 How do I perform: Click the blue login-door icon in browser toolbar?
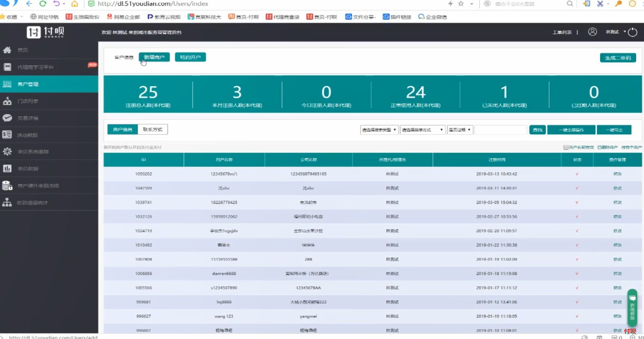586,3
